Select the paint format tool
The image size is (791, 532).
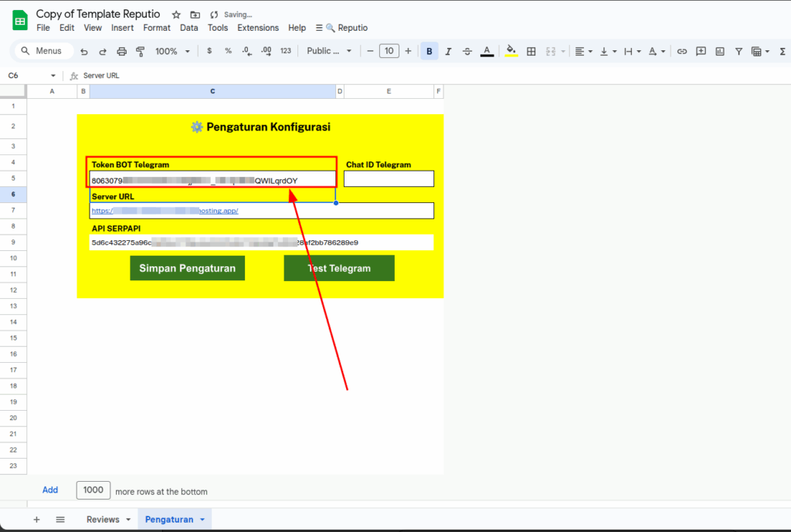[x=140, y=52]
